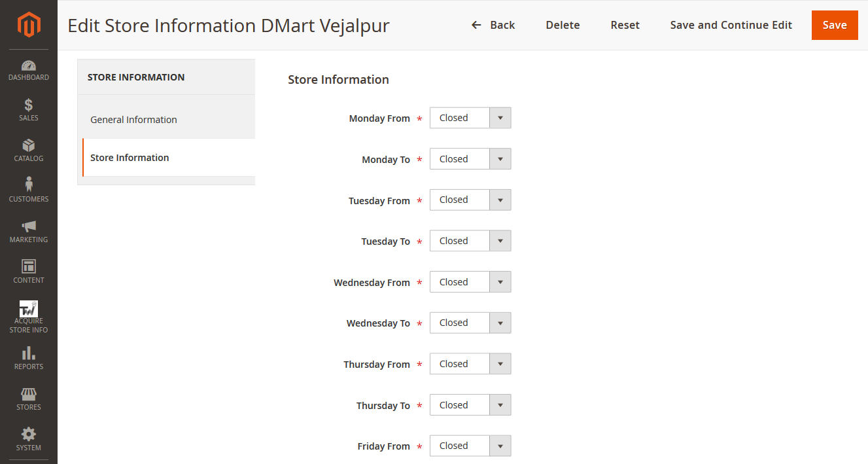Open the Thursday From dropdown
Image resolution: width=868 pixels, height=464 pixels.
click(470, 364)
